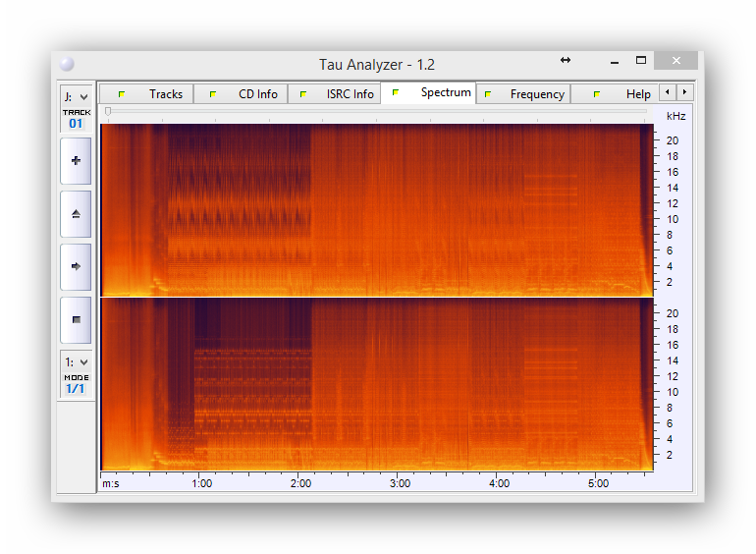Open the Help tab
Image resolution: width=756 pixels, height=554 pixels.
point(619,94)
